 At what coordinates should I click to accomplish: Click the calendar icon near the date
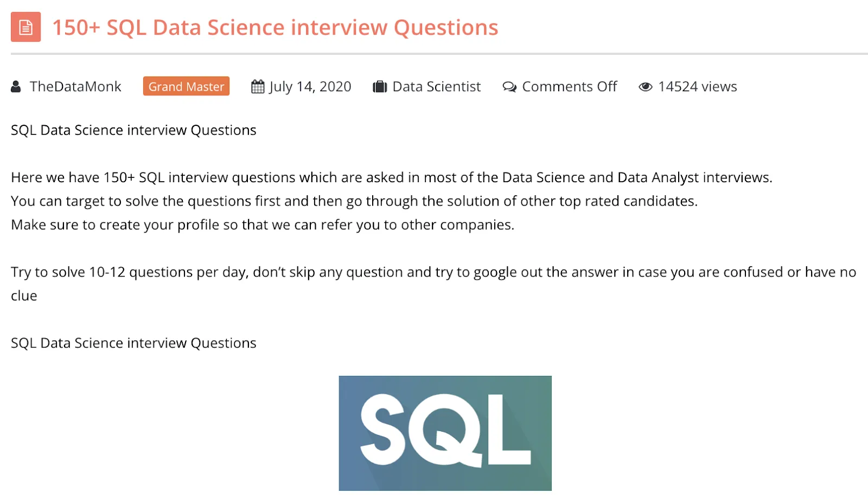(256, 86)
